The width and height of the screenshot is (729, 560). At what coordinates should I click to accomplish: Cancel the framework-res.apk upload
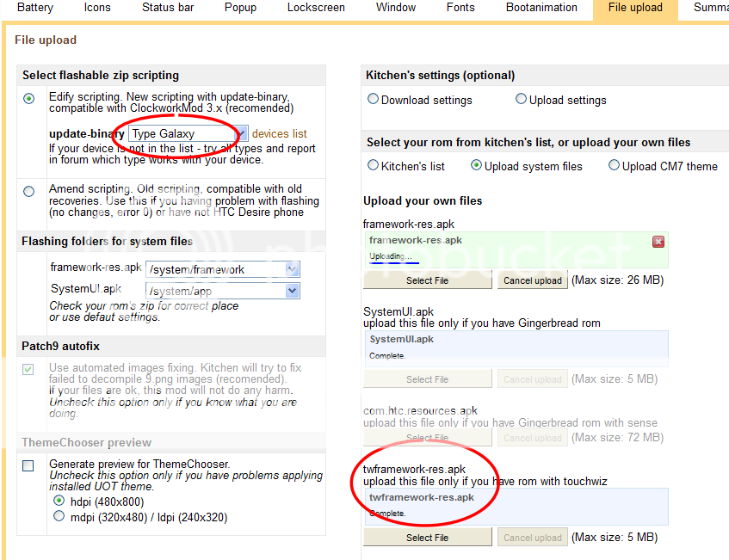point(532,280)
